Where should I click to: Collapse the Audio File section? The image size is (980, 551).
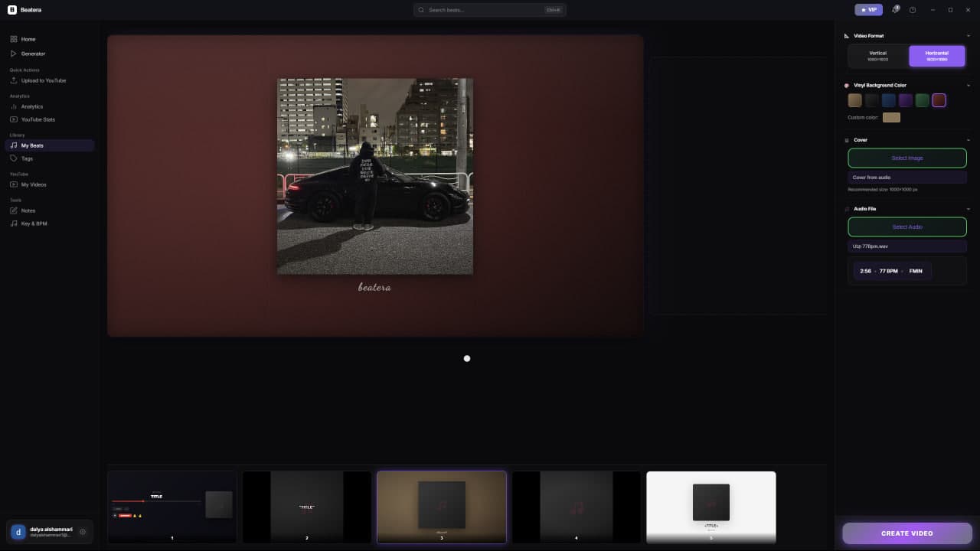tap(968, 208)
